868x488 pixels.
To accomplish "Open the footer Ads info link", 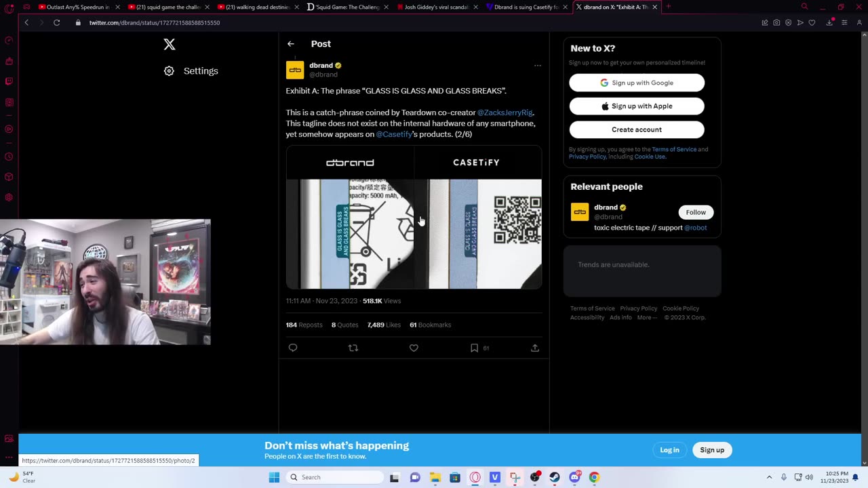I will (x=620, y=317).
